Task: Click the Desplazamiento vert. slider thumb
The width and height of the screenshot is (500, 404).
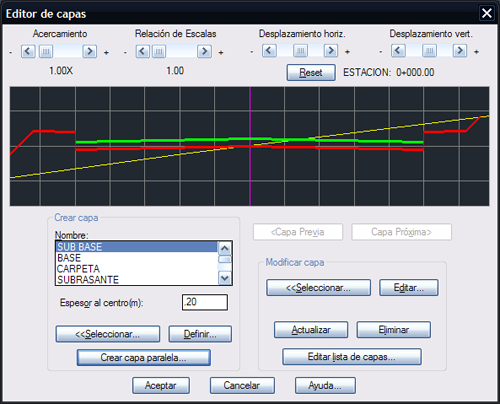Action: tap(429, 51)
